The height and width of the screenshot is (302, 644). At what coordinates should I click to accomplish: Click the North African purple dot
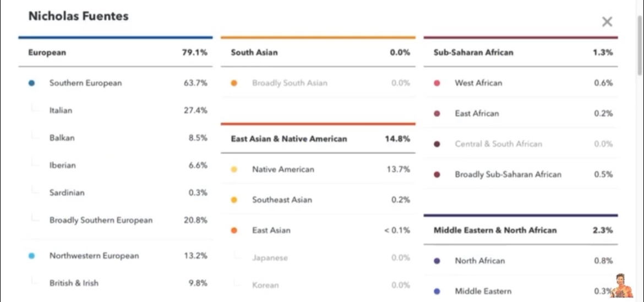pos(437,261)
